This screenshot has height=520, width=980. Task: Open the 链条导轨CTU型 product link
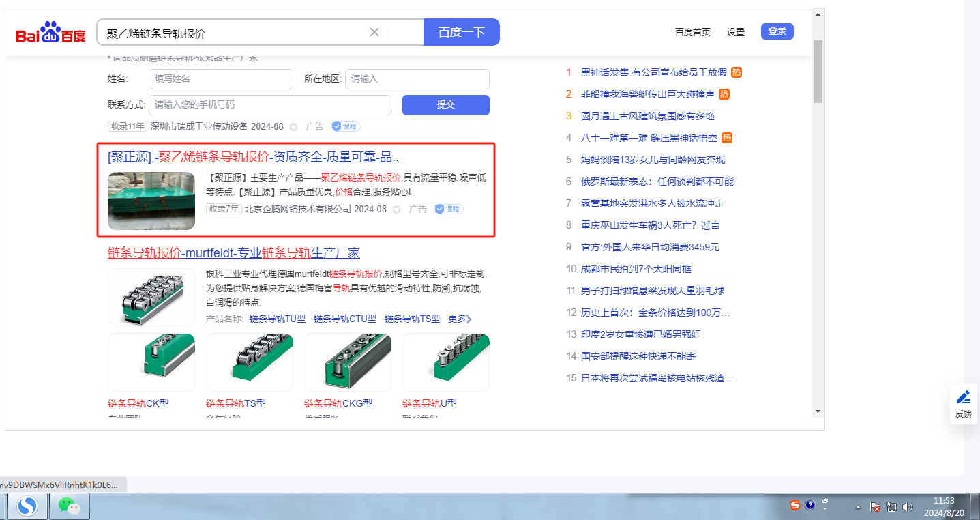click(x=345, y=319)
